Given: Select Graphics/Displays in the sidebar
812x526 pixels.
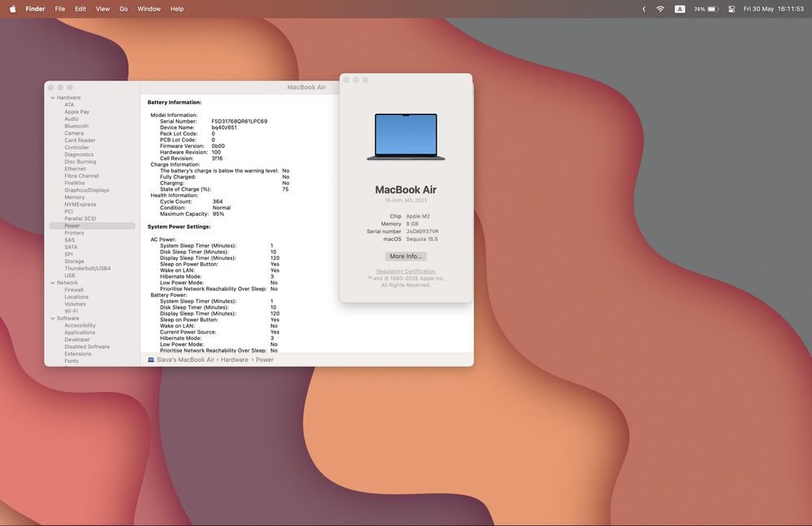Looking at the screenshot, I should point(87,190).
